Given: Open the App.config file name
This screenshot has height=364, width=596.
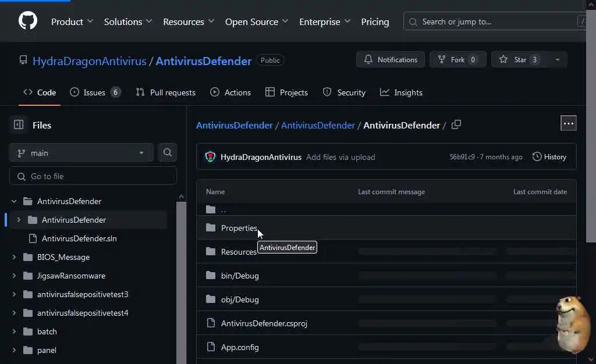Looking at the screenshot, I should pyautogui.click(x=240, y=347).
